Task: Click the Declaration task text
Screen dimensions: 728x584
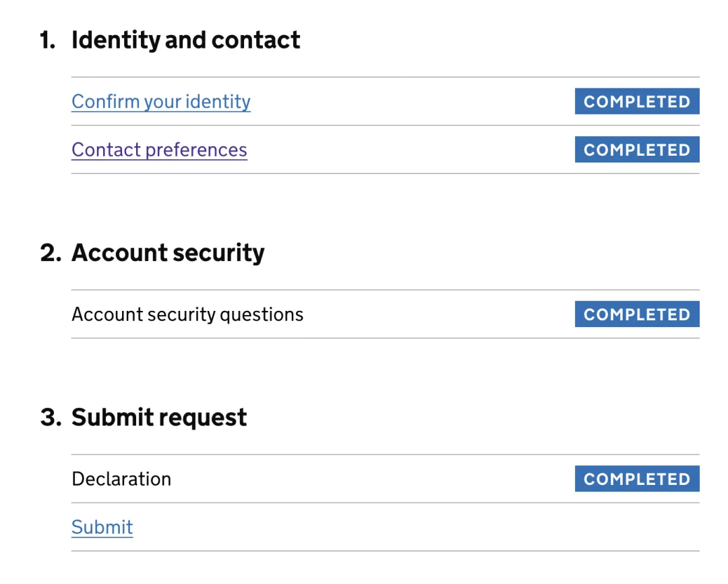Action: 121,479
